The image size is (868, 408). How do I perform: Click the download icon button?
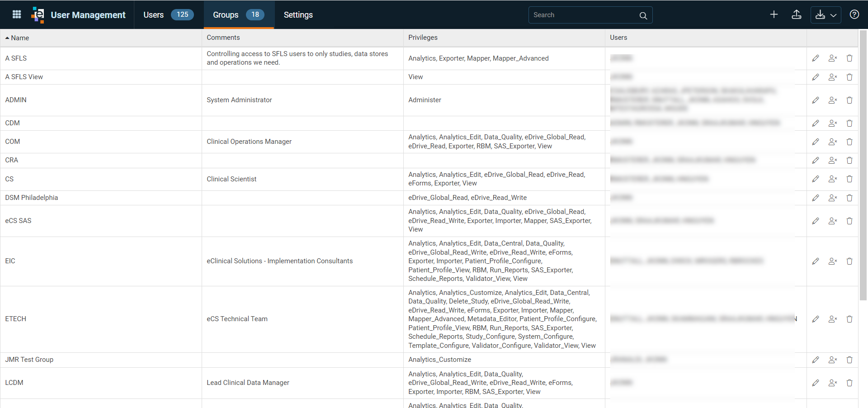tap(821, 14)
